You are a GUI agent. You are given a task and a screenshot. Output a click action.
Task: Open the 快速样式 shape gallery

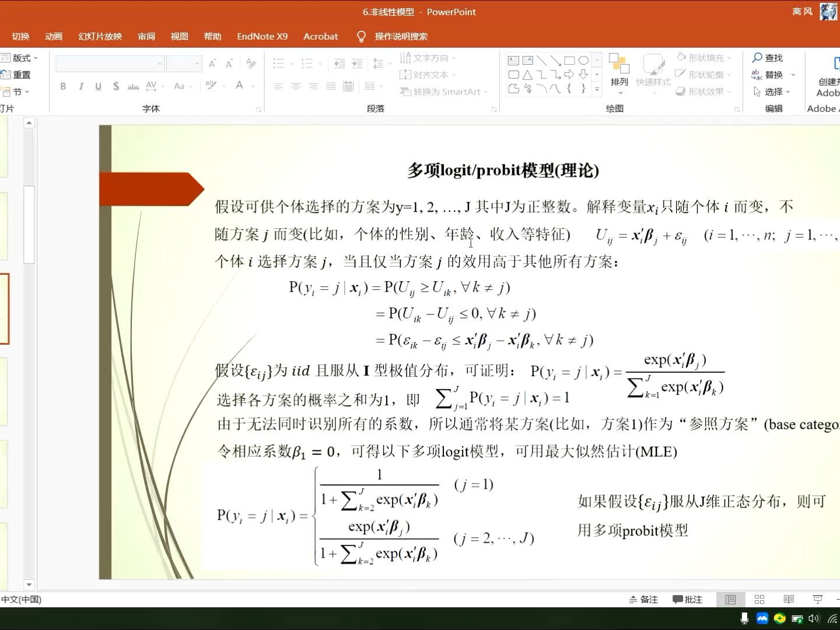point(654,73)
